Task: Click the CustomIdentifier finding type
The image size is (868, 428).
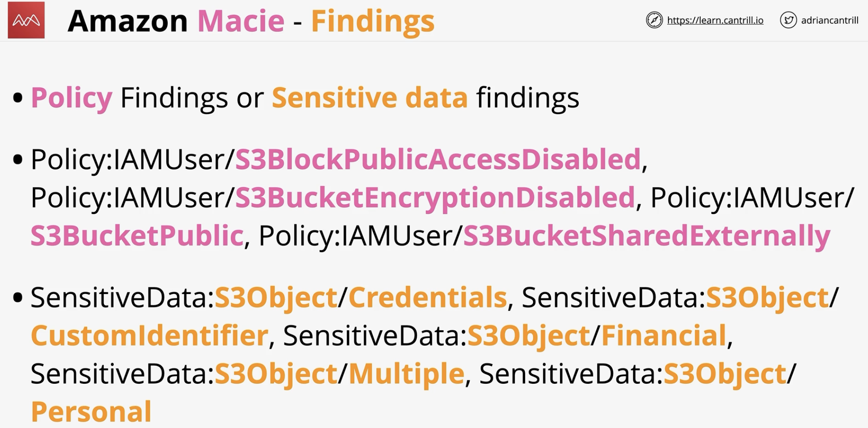Action: point(150,335)
